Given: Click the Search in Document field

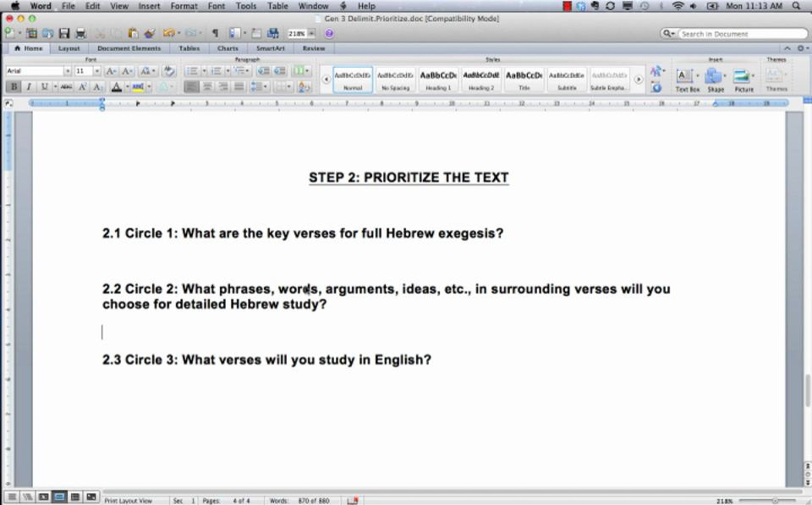Looking at the screenshot, I should (x=743, y=34).
